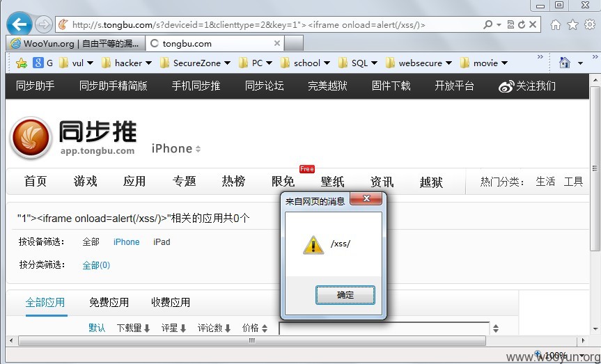The height and width of the screenshot is (364, 601).
Task: Open the hacker bookmarks folder
Action: tap(127, 63)
